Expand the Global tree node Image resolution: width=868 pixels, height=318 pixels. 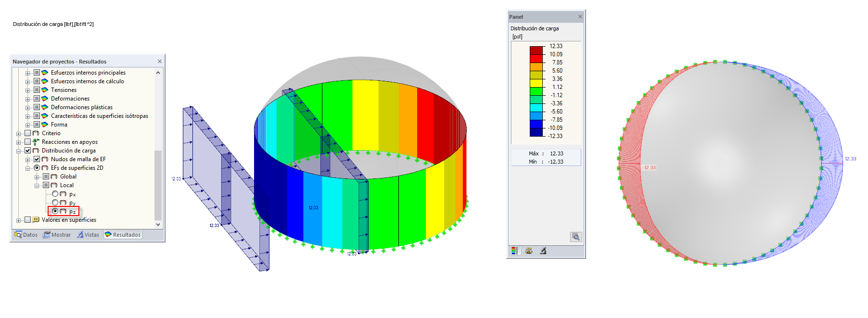37,177
